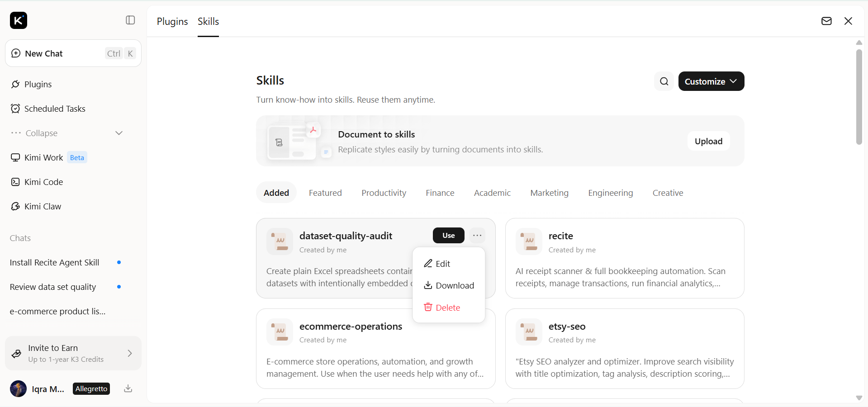
Task: Upload a document to skills
Action: (708, 141)
